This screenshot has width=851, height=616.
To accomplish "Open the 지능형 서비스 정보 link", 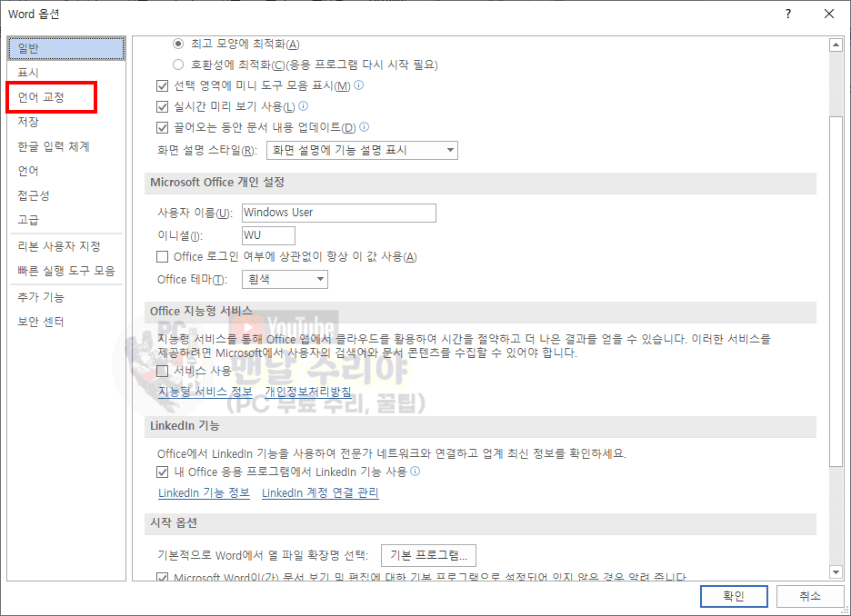I will pos(205,392).
